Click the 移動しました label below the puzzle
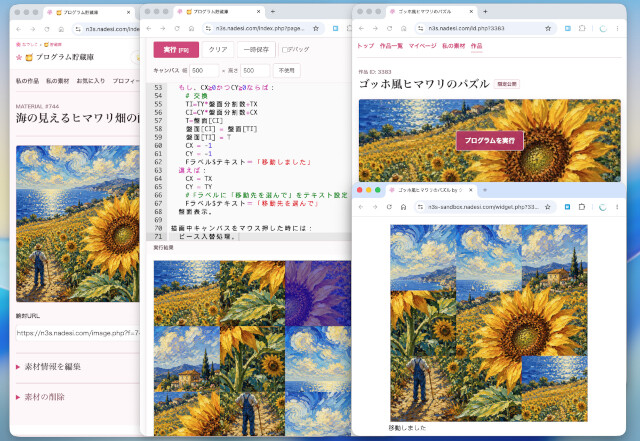 click(x=407, y=428)
